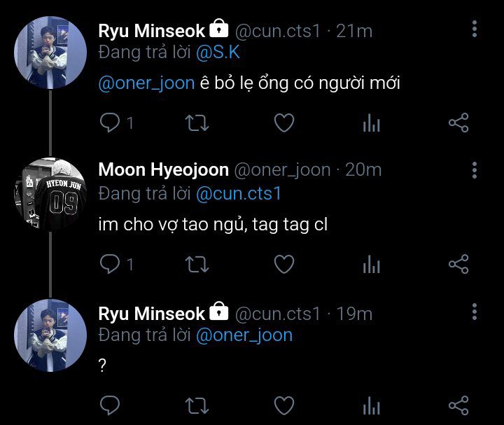Reply to Ryu Minseok's first tweet
Viewport: 504px width, 425px height.
(x=111, y=124)
